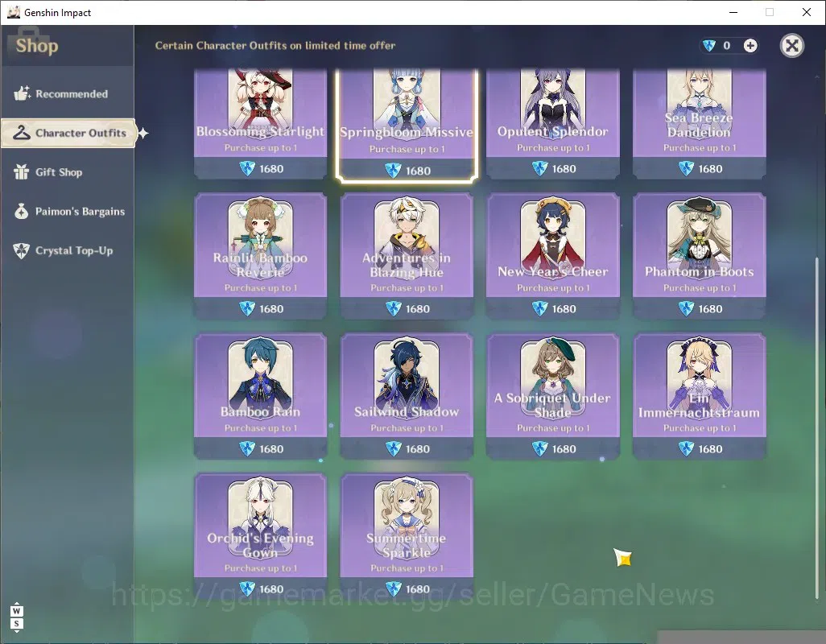Click crystal icon on A Sobriquet Under Shade price
This screenshot has width=826, height=644.
[x=540, y=448]
